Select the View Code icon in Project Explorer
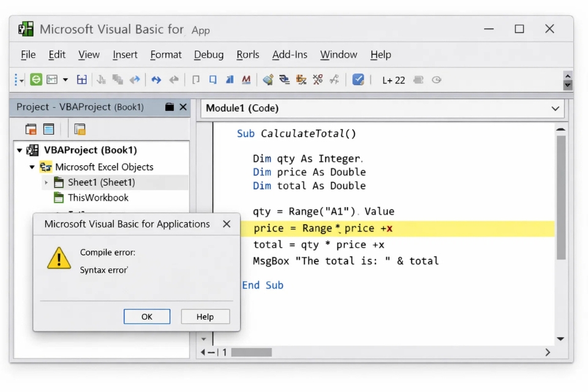Viewport: 588px width, 392px height. [x=31, y=129]
